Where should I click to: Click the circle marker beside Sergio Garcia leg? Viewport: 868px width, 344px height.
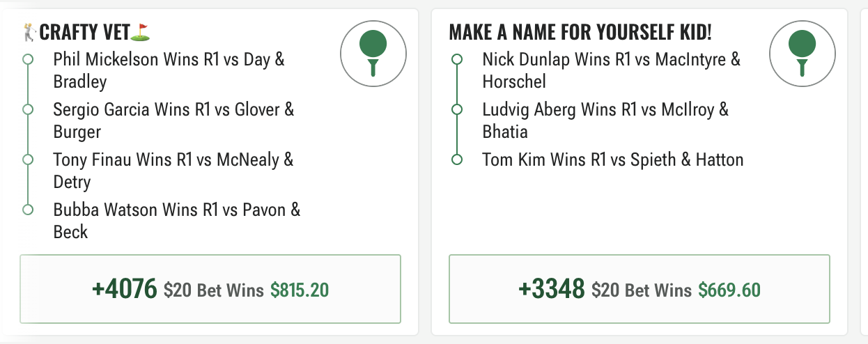tap(28, 109)
